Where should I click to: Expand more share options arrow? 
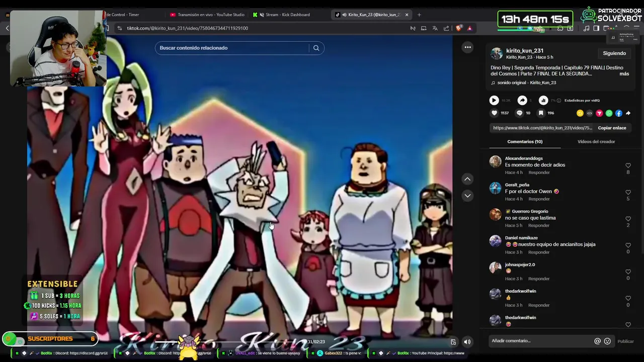pyautogui.click(x=628, y=113)
